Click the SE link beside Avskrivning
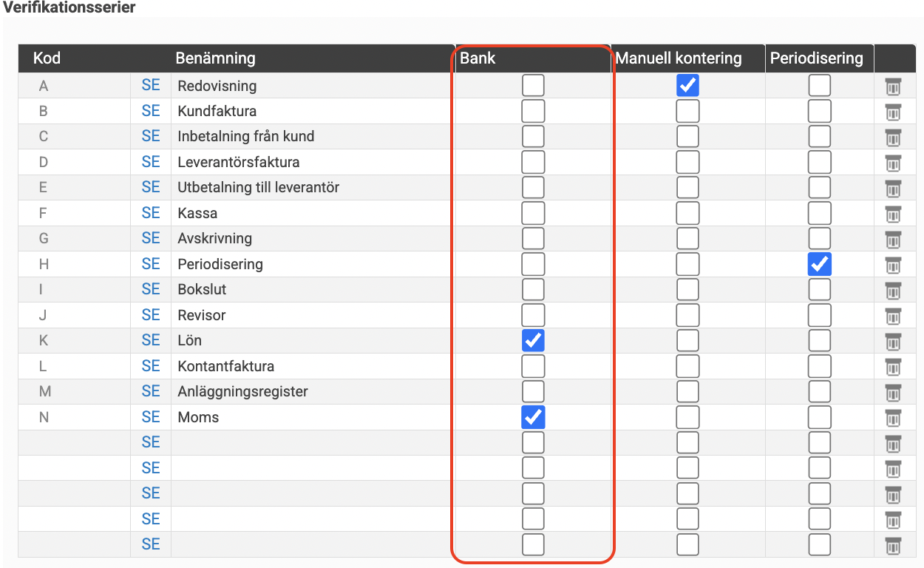This screenshot has height=568, width=924. click(151, 238)
